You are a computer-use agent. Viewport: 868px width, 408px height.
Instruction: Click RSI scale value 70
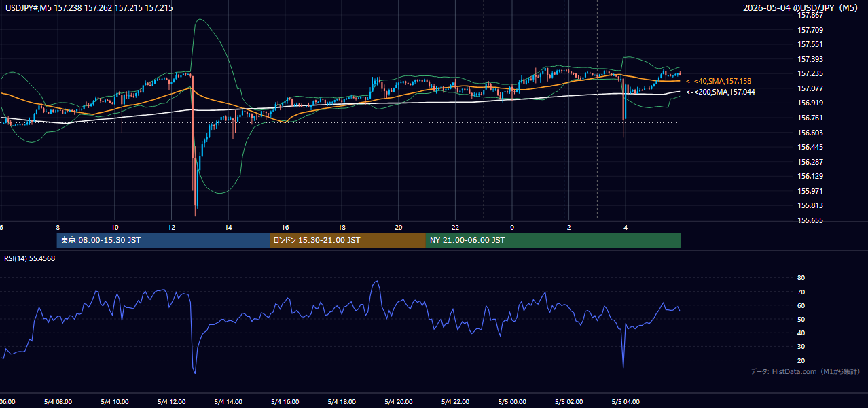pyautogui.click(x=801, y=292)
